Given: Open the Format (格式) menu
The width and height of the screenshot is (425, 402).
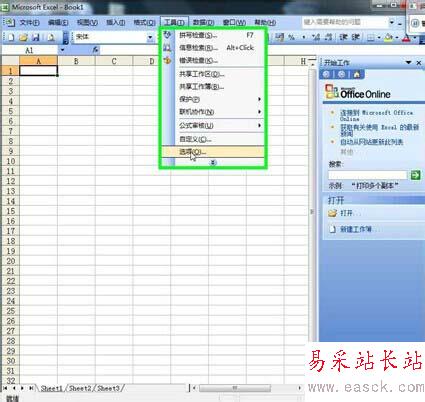Looking at the screenshot, I should point(144,22).
